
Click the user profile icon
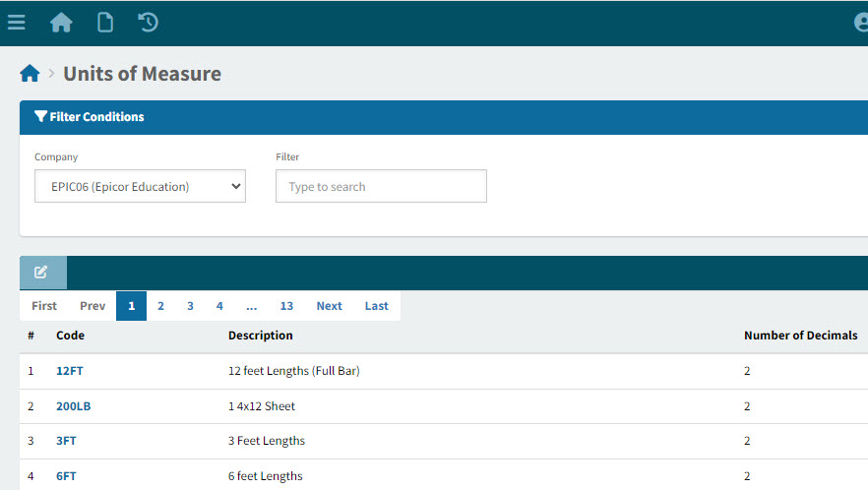(860, 22)
